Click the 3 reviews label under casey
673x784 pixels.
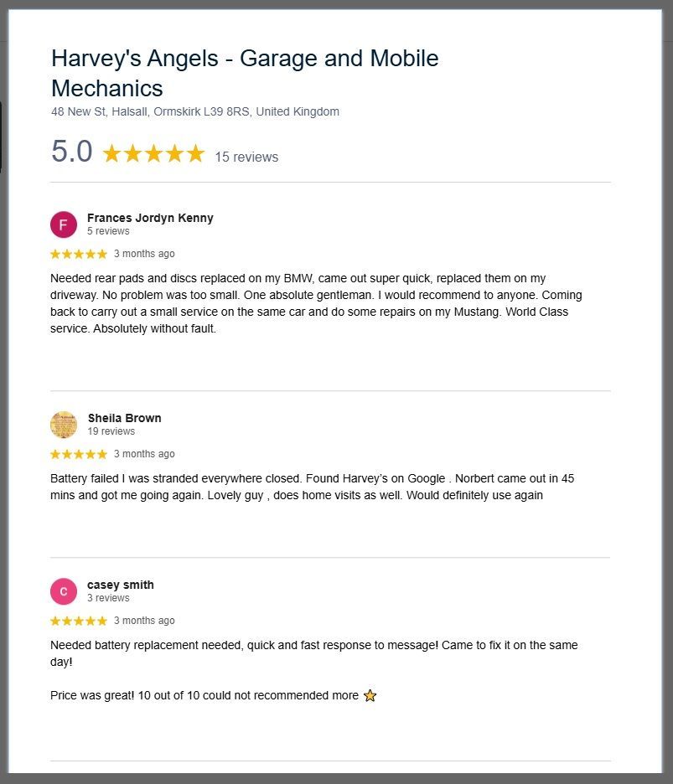point(108,598)
